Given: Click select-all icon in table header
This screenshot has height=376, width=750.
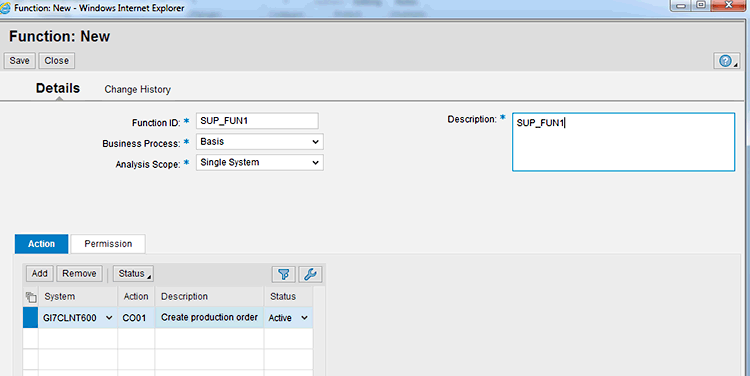Looking at the screenshot, I should [x=31, y=297].
